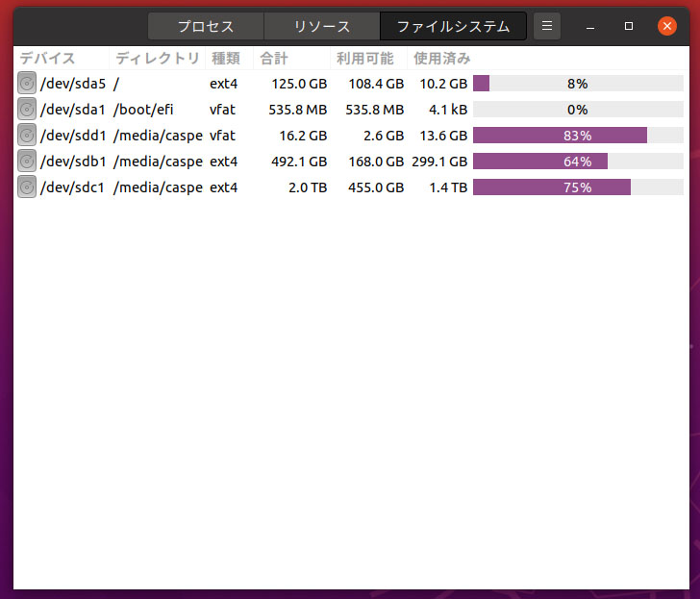Select the /dev/sdb1 device name
This screenshot has width=700, height=599.
(73, 162)
